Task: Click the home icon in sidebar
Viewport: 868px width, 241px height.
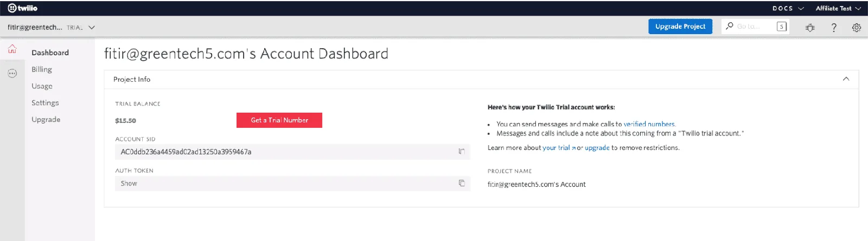Action: pos(12,49)
